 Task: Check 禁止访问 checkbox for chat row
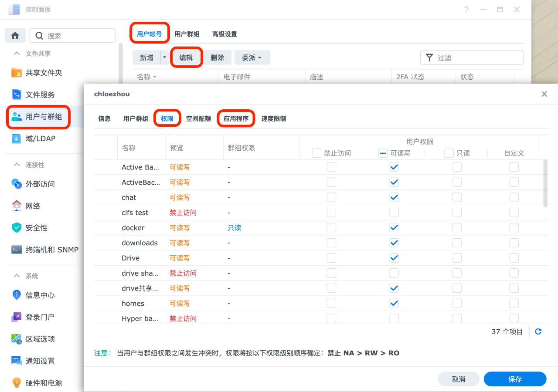331,197
